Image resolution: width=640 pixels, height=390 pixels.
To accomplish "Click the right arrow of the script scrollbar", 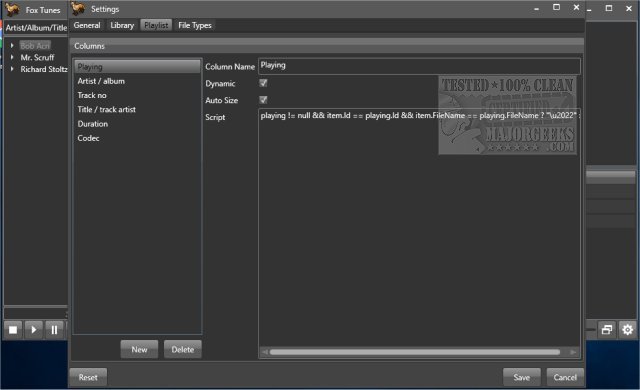I will 573,352.
